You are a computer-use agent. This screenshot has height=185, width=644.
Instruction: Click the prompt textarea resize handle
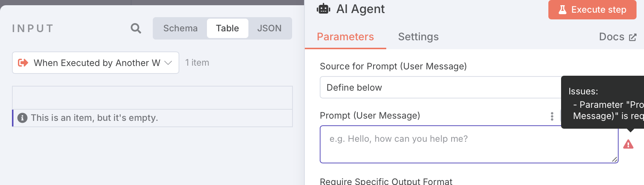614,159
